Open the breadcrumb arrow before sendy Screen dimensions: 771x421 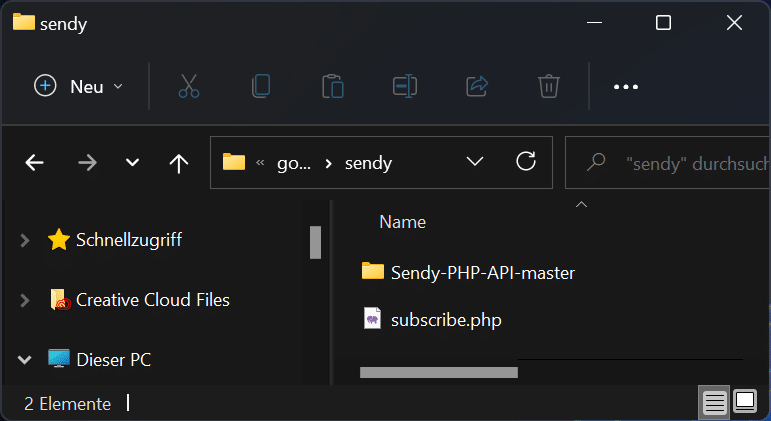tap(328, 164)
